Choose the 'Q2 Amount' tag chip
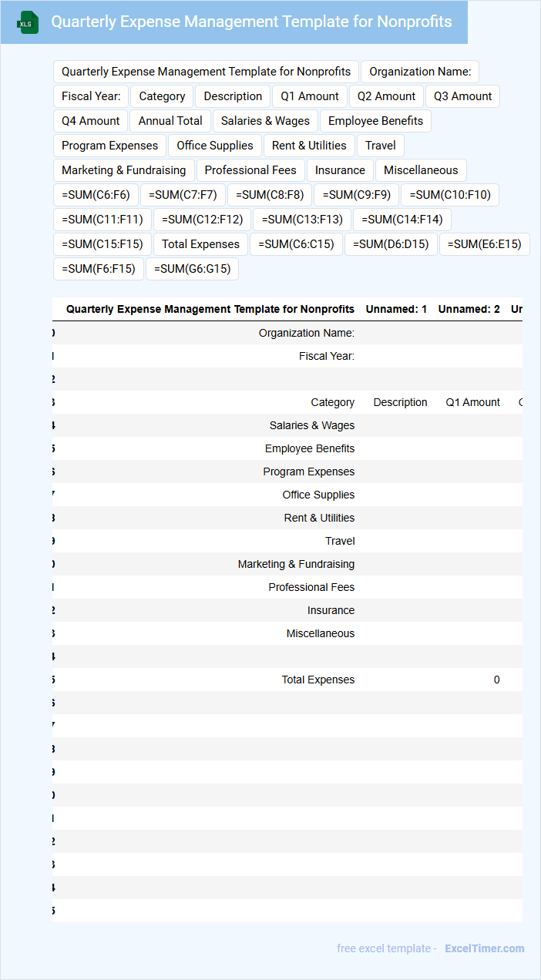Image resolution: width=541 pixels, height=980 pixels. pos(387,96)
